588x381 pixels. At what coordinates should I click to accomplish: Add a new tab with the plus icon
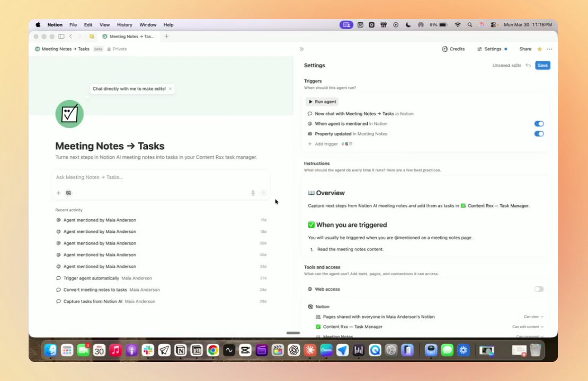[x=166, y=37]
